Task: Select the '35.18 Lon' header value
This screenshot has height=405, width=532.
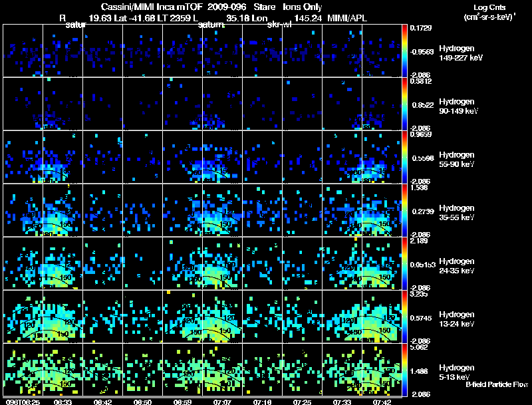Action: pyautogui.click(x=247, y=18)
